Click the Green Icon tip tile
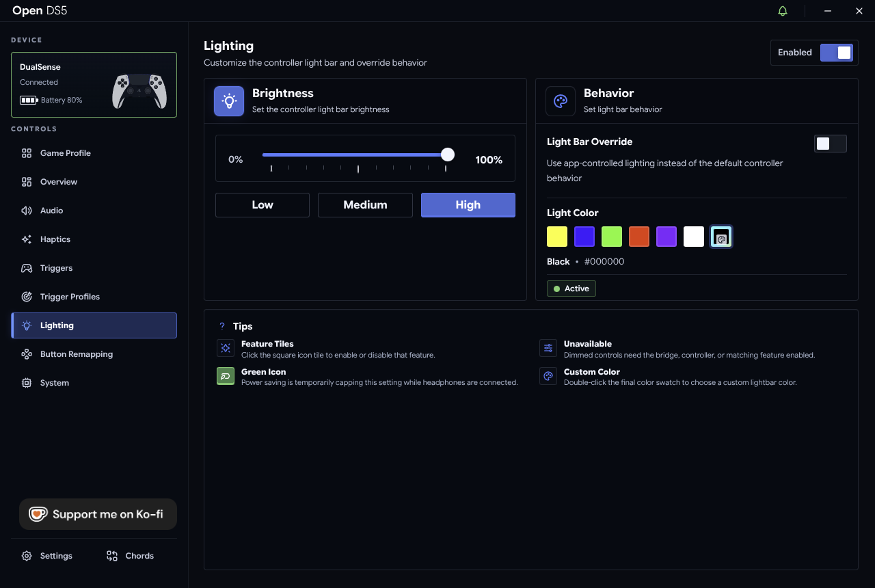 pos(226,376)
